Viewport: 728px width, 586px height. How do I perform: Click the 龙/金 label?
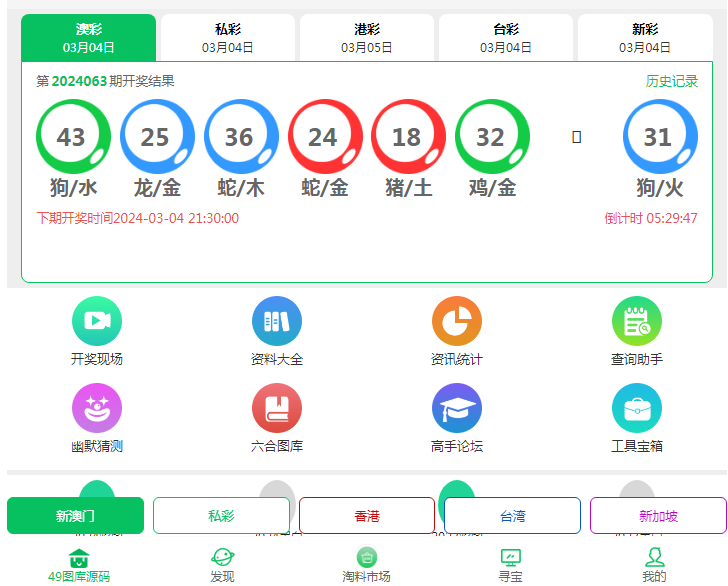tap(157, 188)
